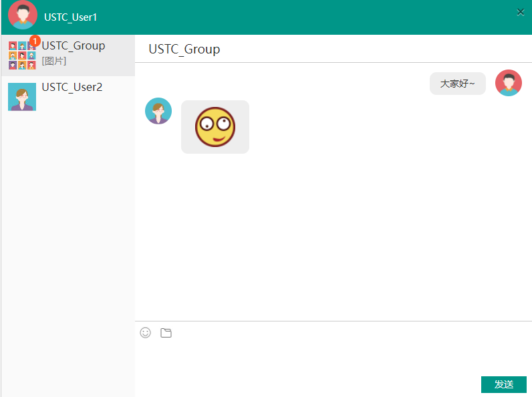532x397 pixels.
Task: Click USTC_User2 avatar in contact list
Action: (22, 97)
